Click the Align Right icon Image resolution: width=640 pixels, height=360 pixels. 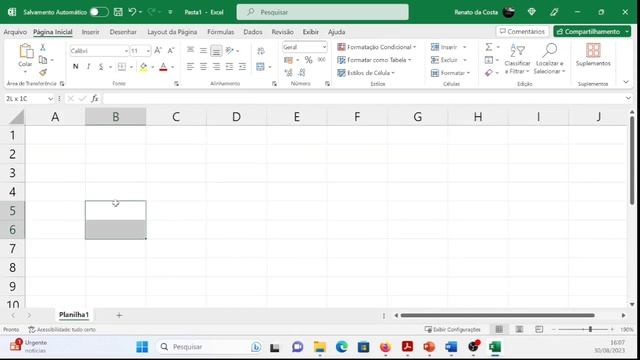point(216,67)
